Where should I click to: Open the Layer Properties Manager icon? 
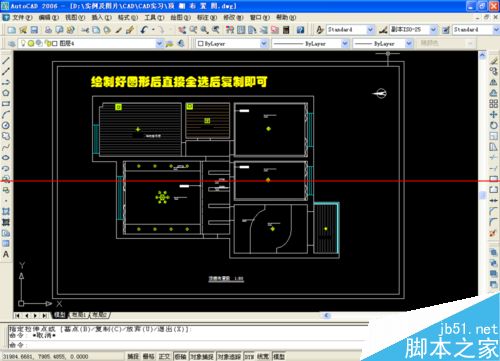pos(12,43)
